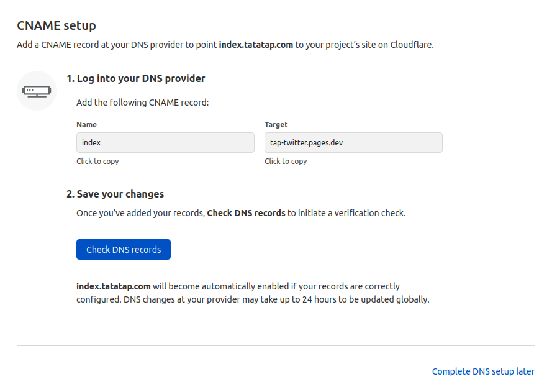Image resolution: width=552 pixels, height=392 pixels.
Task: Click the Name field label
Action: click(86, 125)
